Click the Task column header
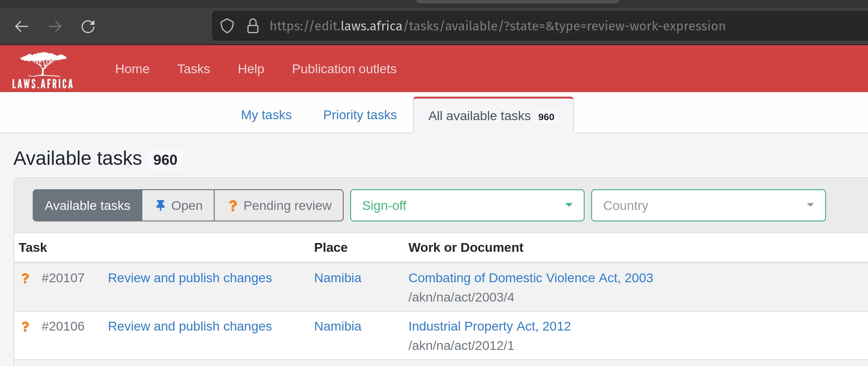The image size is (868, 366). [x=33, y=248]
